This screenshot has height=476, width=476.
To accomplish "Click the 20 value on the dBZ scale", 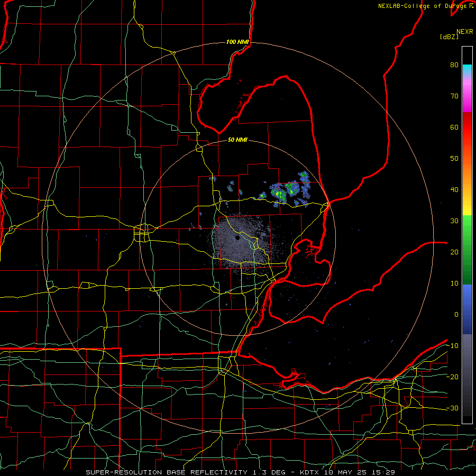I will point(454,252).
